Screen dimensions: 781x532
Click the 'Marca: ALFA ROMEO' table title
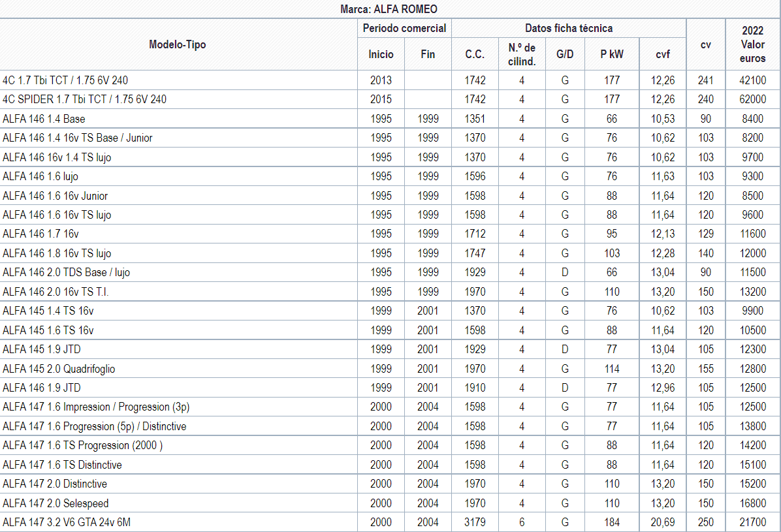click(389, 9)
